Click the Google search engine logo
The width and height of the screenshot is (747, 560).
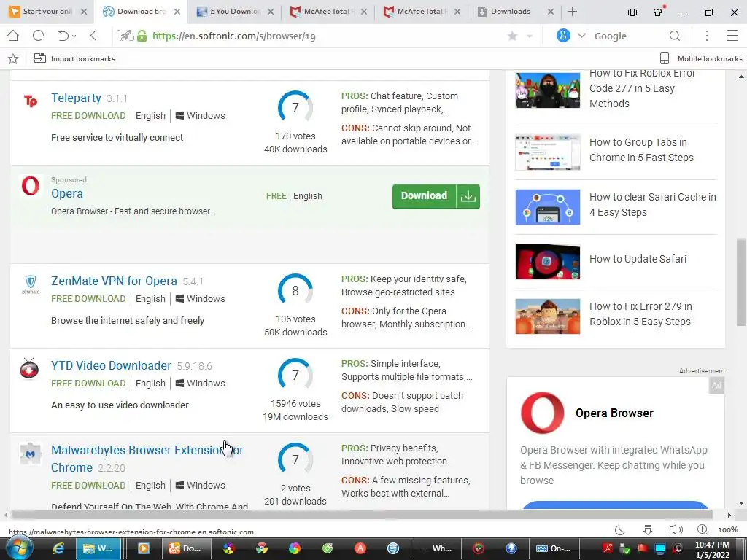tap(563, 36)
